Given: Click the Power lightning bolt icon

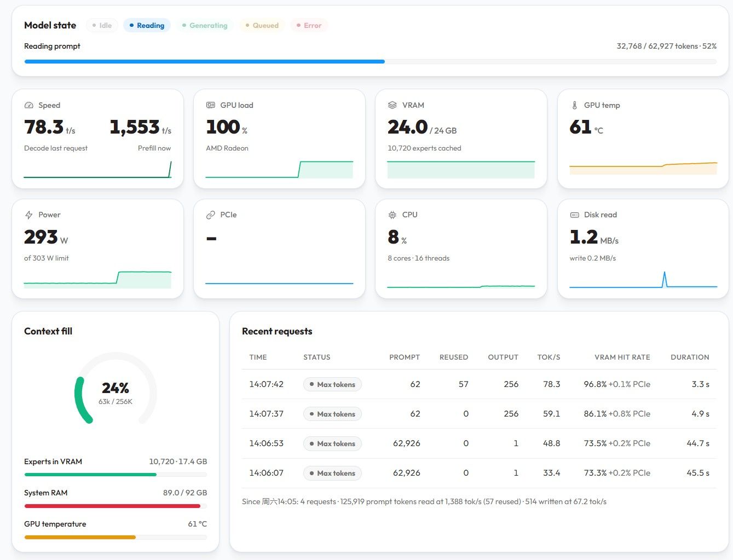Looking at the screenshot, I should [x=29, y=215].
